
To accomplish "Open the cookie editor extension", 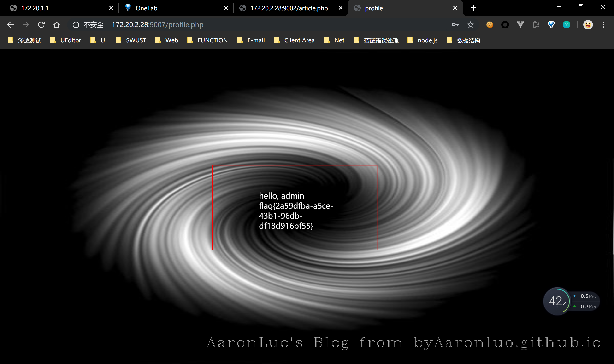I will tap(490, 24).
